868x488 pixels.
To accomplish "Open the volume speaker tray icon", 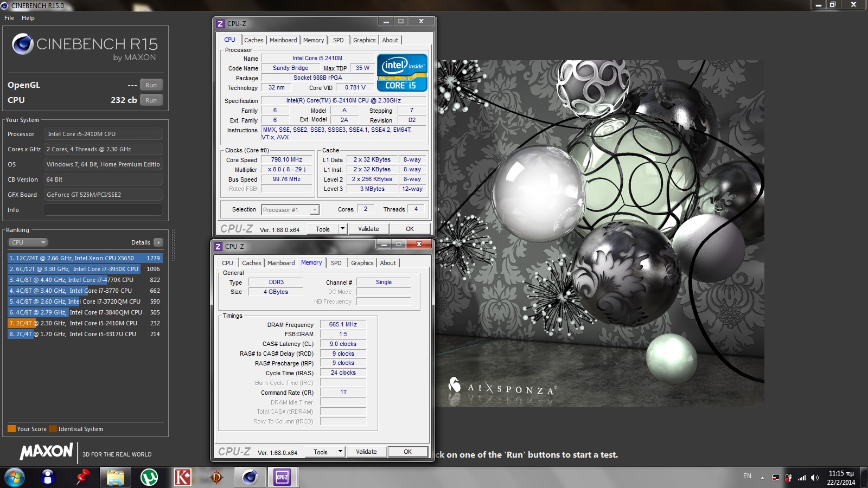I will pyautogui.click(x=814, y=478).
